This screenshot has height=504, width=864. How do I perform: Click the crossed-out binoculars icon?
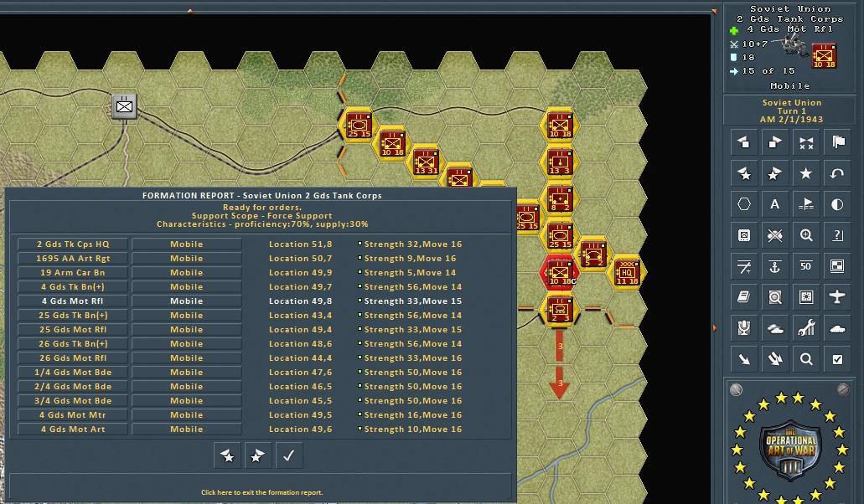774,235
